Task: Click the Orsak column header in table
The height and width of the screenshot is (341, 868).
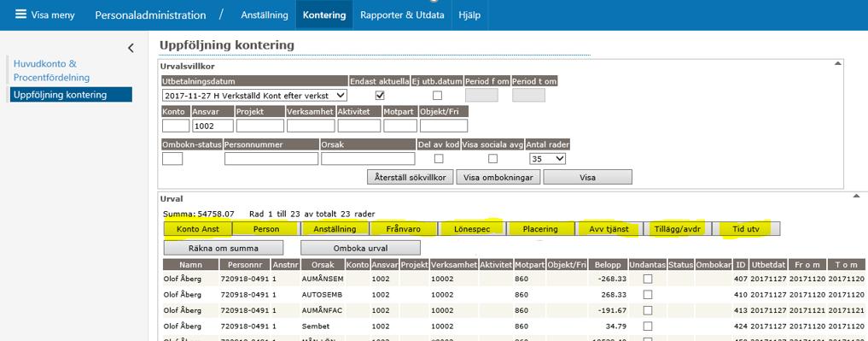Action: 323,265
